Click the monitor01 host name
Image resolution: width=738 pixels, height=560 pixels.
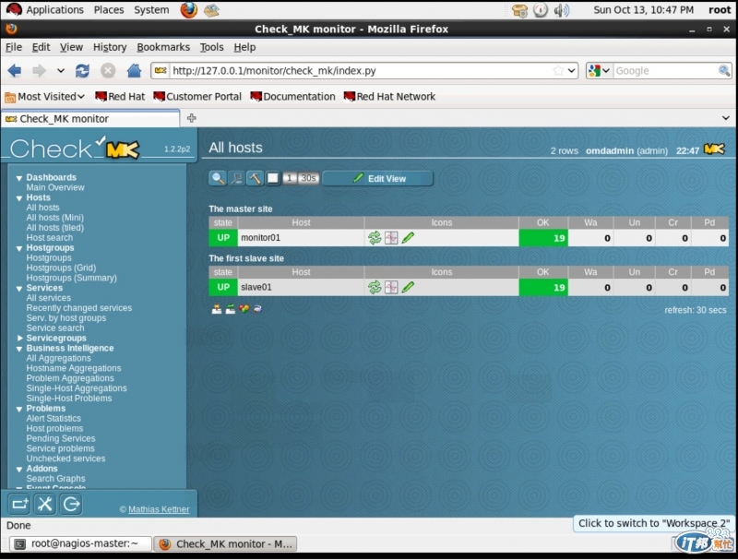pyautogui.click(x=260, y=238)
